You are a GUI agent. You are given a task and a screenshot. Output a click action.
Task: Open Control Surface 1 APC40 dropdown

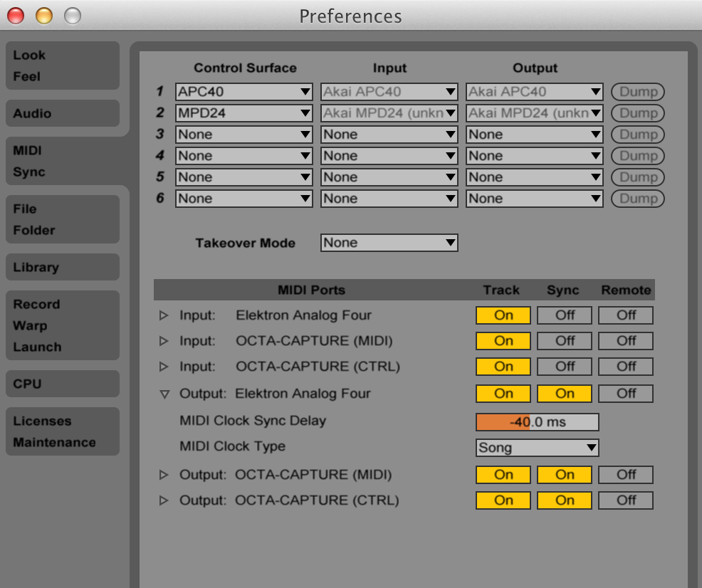(244, 92)
